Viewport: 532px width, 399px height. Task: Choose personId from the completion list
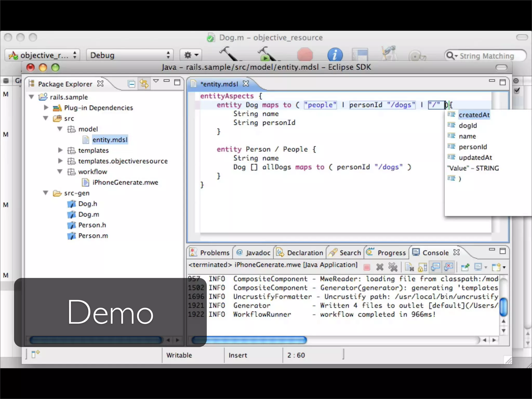pyautogui.click(x=473, y=147)
